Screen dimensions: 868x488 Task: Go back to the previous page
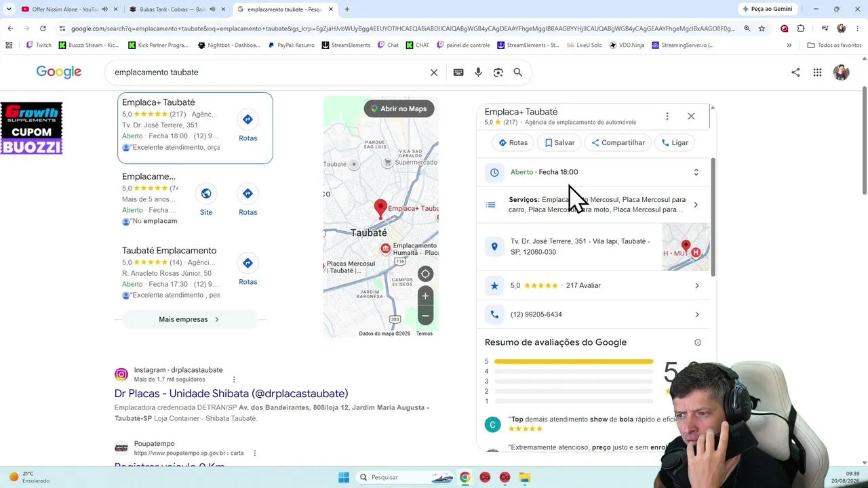[x=10, y=28]
